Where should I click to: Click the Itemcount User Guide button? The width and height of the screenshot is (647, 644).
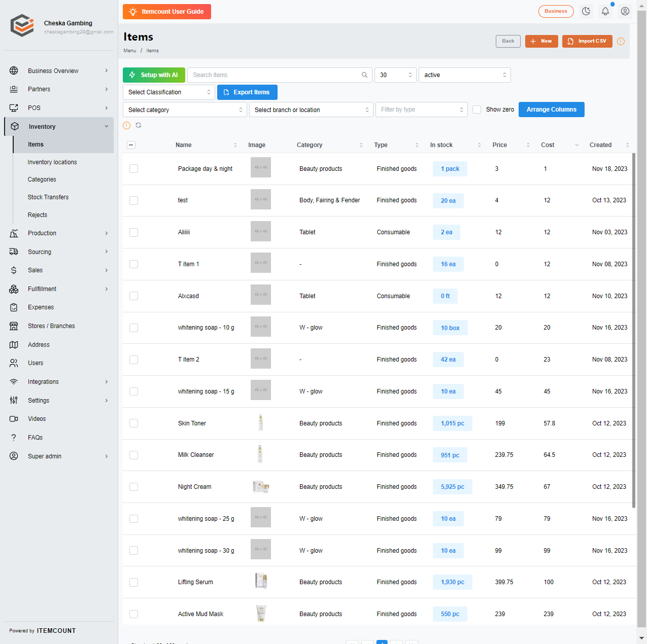pyautogui.click(x=167, y=12)
